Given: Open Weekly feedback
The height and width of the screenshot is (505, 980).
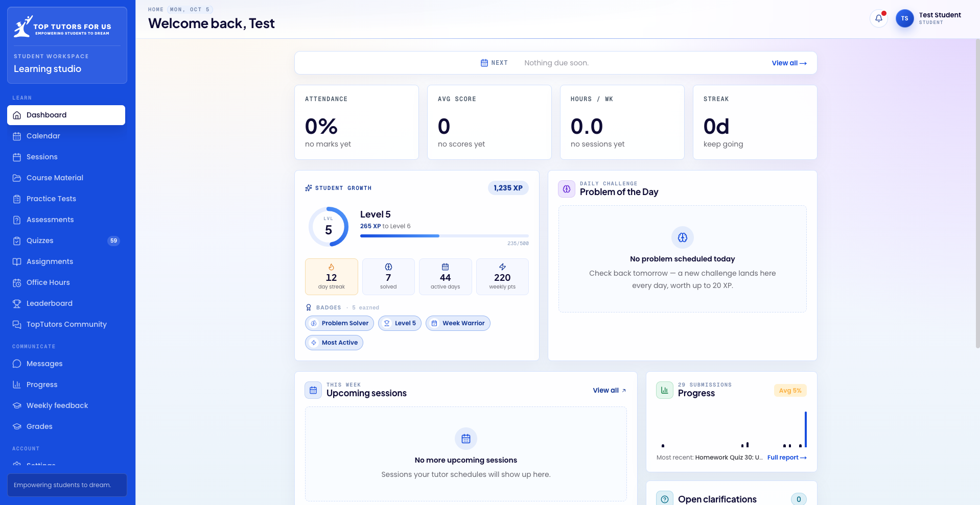Looking at the screenshot, I should (x=66, y=405).
